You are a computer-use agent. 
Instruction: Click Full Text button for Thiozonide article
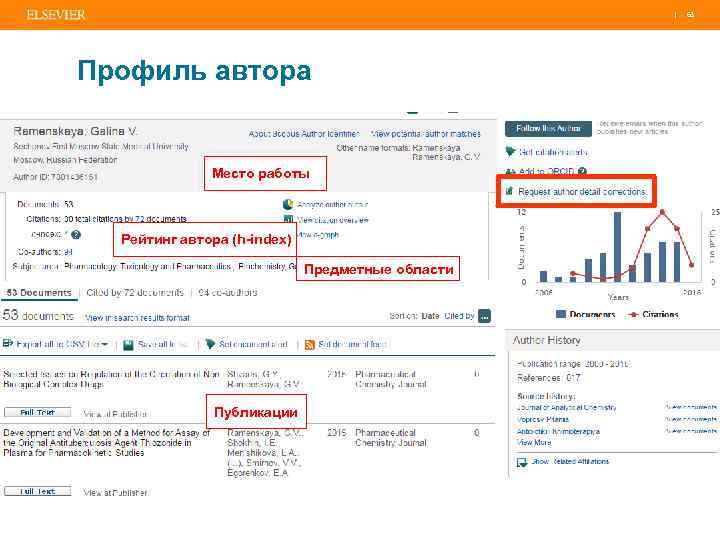coord(38,491)
